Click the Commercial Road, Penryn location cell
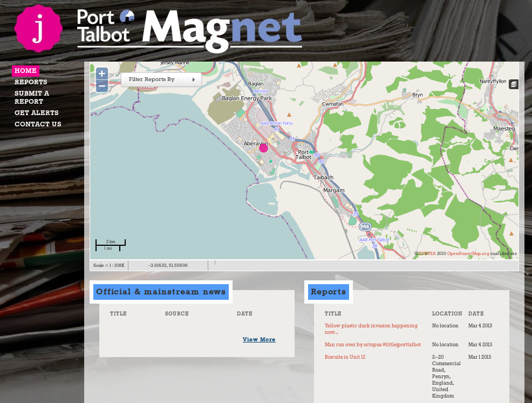 (446, 376)
